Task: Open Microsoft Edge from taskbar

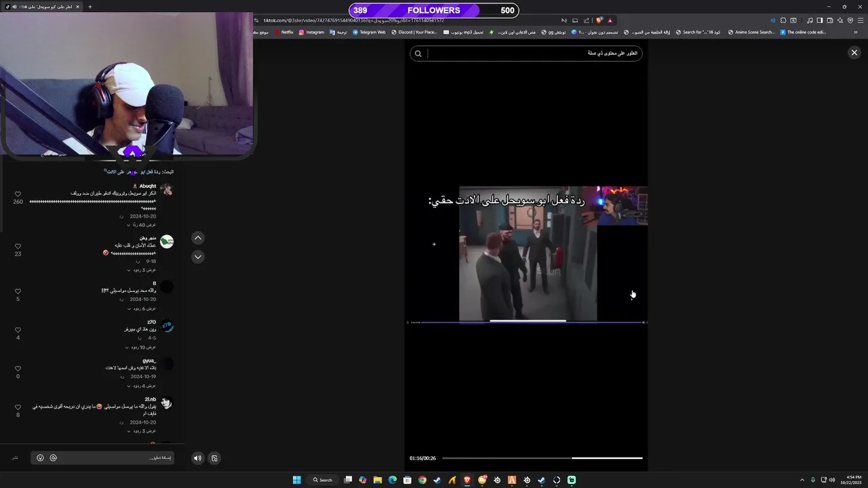Action: (393, 480)
